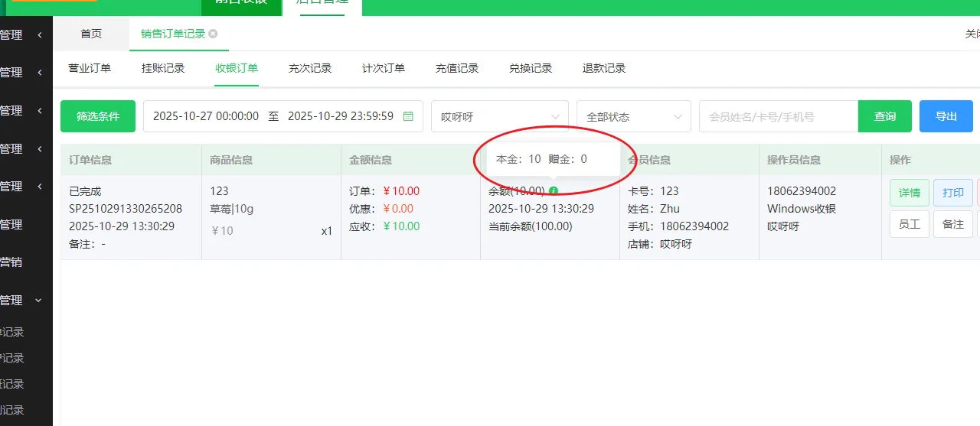View the 退款记录 tab
980x426 pixels.
pyautogui.click(x=604, y=68)
